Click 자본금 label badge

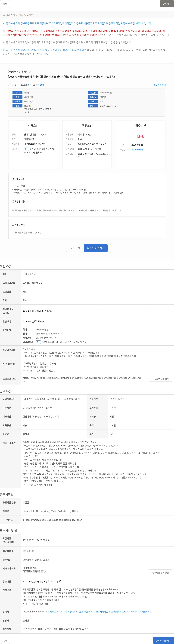click(x=93, y=93)
